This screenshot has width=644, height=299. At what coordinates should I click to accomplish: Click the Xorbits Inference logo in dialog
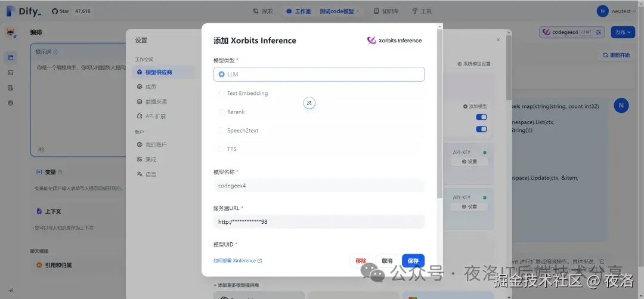click(x=394, y=41)
